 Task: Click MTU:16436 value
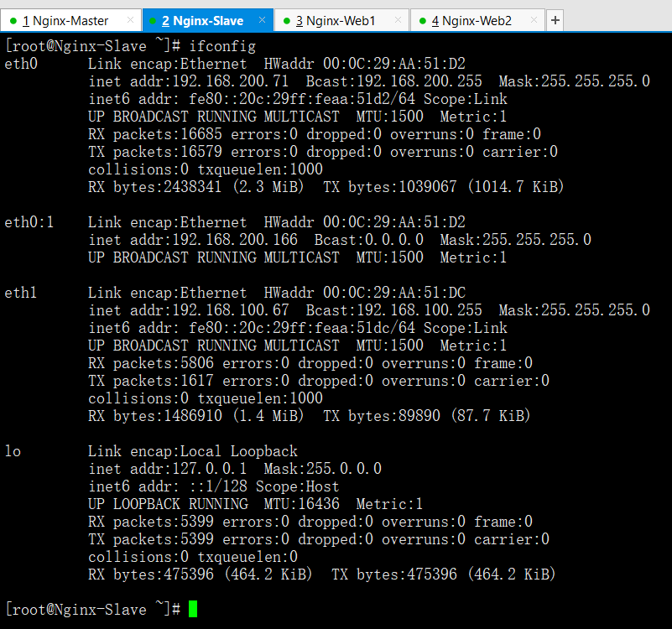click(302, 504)
